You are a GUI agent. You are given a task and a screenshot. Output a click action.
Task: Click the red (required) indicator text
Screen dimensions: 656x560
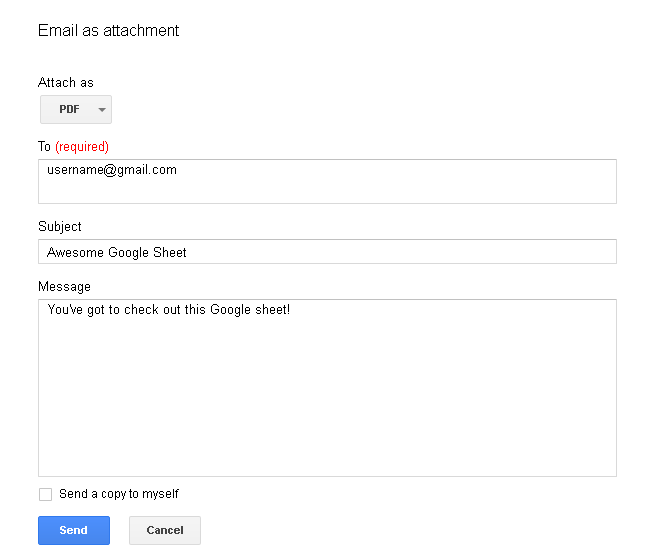82,147
